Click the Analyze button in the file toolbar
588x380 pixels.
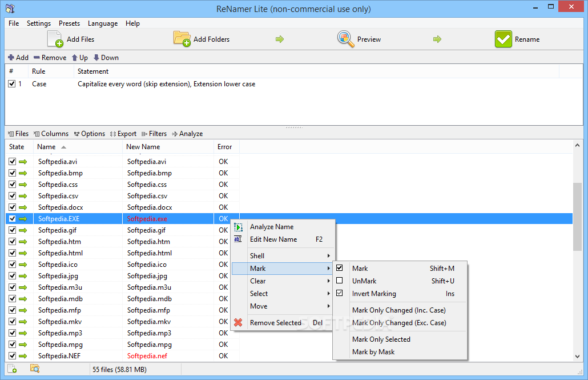(x=187, y=134)
